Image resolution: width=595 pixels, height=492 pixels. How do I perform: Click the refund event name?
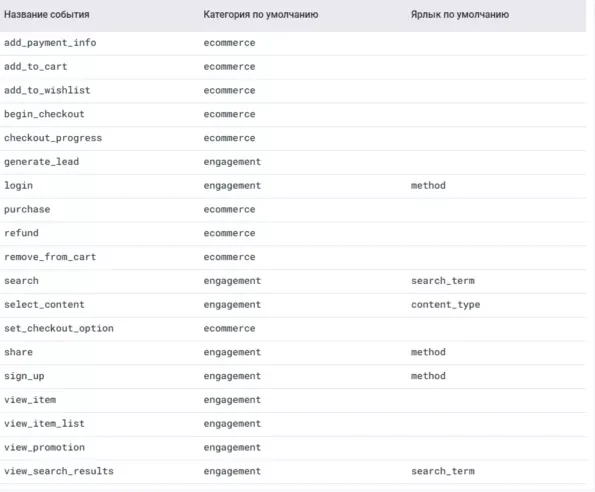click(21, 233)
